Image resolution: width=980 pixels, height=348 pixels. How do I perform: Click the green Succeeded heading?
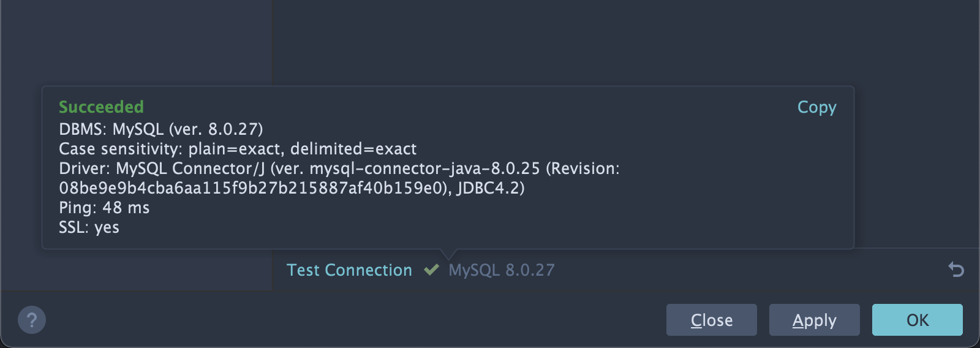pyautogui.click(x=101, y=107)
